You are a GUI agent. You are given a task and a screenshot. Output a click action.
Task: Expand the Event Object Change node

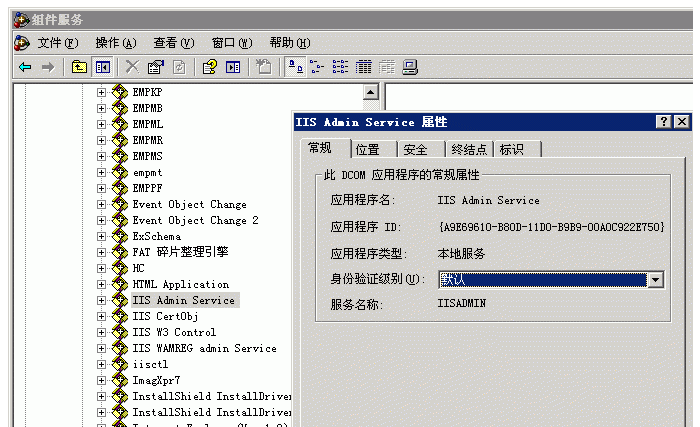(101, 204)
